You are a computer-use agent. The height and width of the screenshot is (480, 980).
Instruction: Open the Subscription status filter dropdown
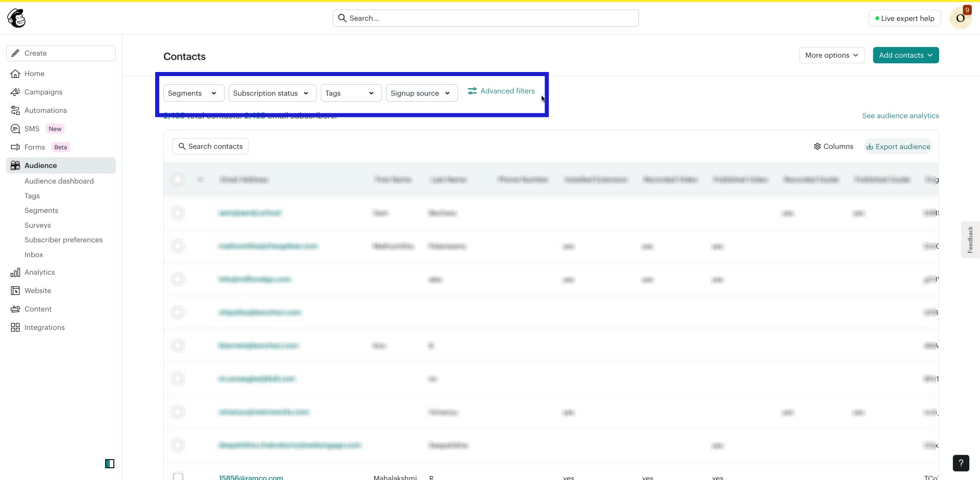[x=272, y=93]
